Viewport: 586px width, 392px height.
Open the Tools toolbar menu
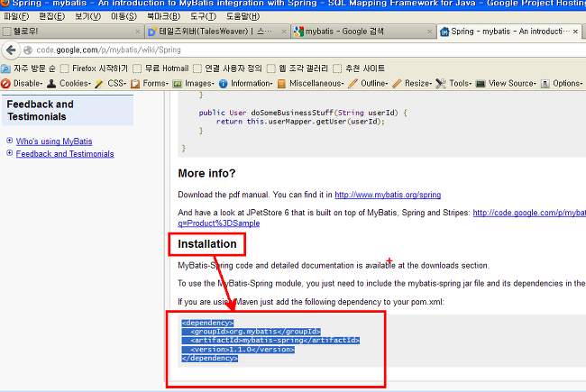pyautogui.click(x=453, y=83)
